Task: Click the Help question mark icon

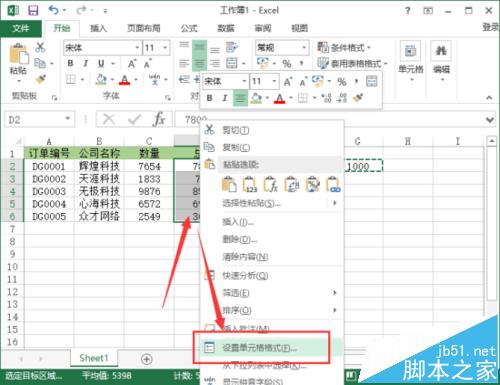Action: 407,11
